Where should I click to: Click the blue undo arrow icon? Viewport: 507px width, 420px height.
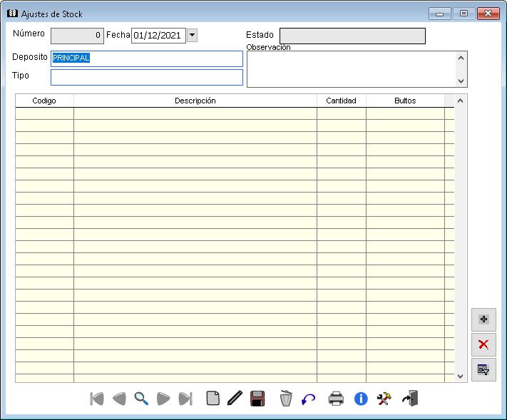[x=308, y=399]
